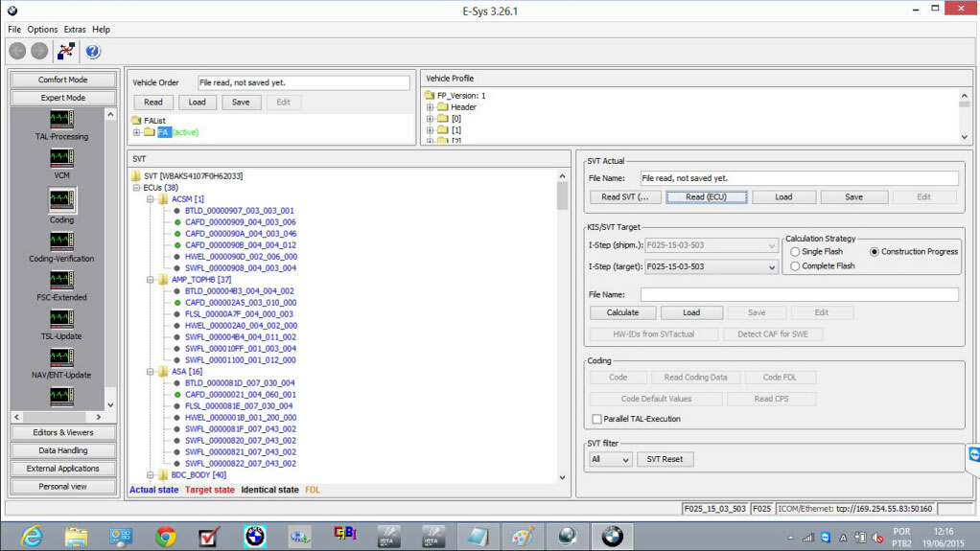
Task: Click the FAList folder icon
Action: click(136, 120)
